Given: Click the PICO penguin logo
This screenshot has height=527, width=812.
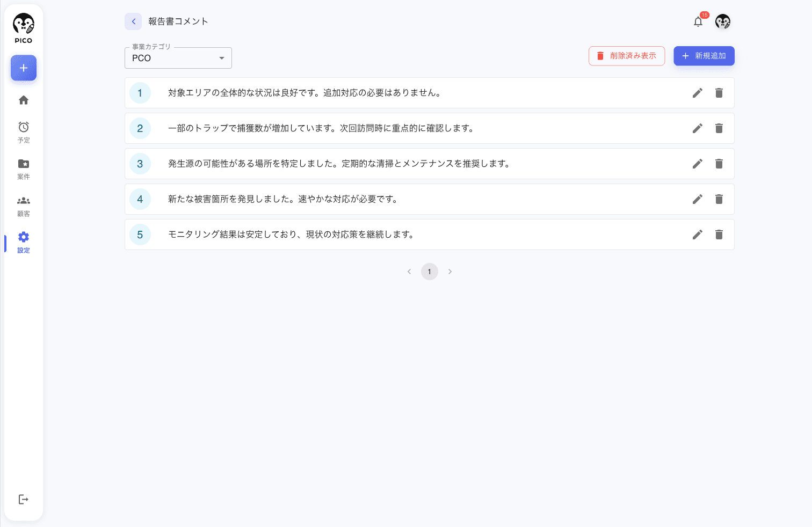Looking at the screenshot, I should pyautogui.click(x=24, y=28).
